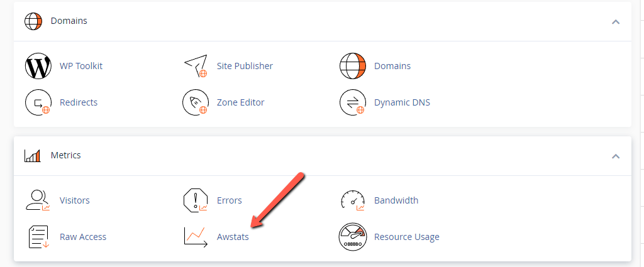Click the Raw Access document icon
Screen dimensions: 644x267
click(38, 237)
